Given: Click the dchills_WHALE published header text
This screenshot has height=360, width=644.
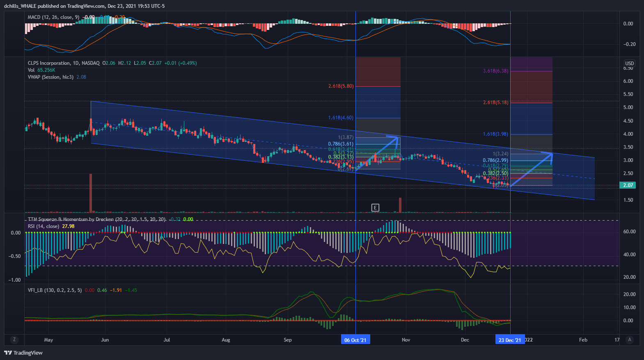Looking at the screenshot, I should pyautogui.click(x=84, y=6).
